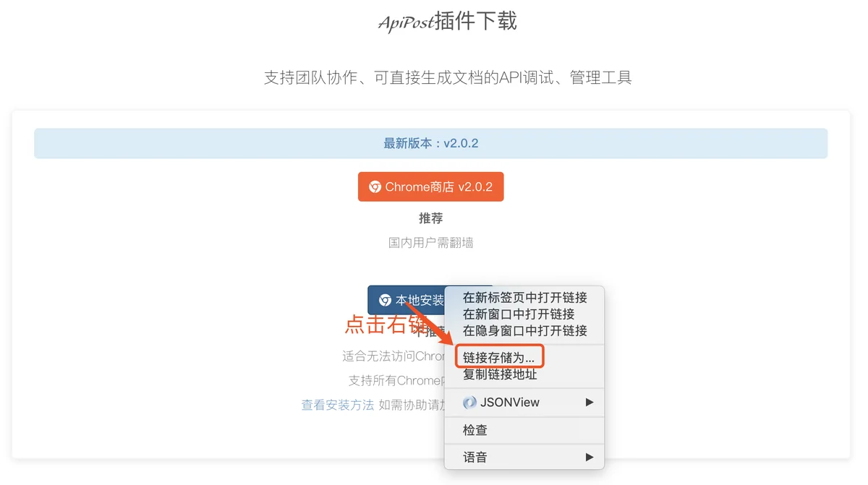The height and width of the screenshot is (485, 868).
Task: Choose 检查 from the context menu
Action: coord(524,430)
